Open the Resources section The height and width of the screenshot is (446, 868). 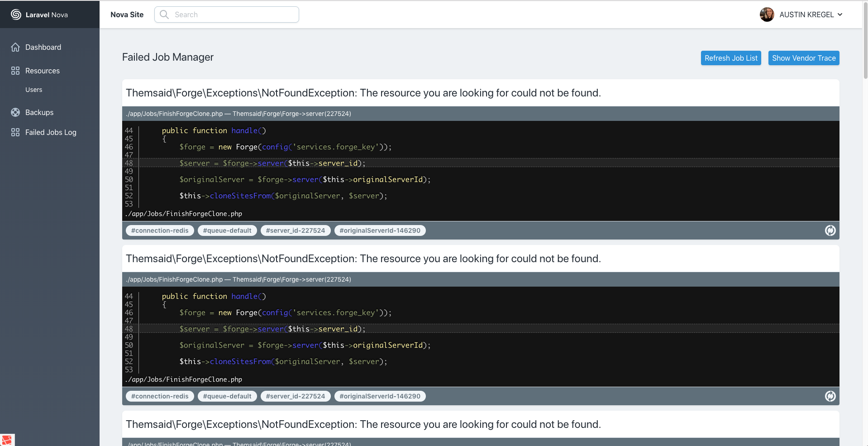pyautogui.click(x=43, y=71)
